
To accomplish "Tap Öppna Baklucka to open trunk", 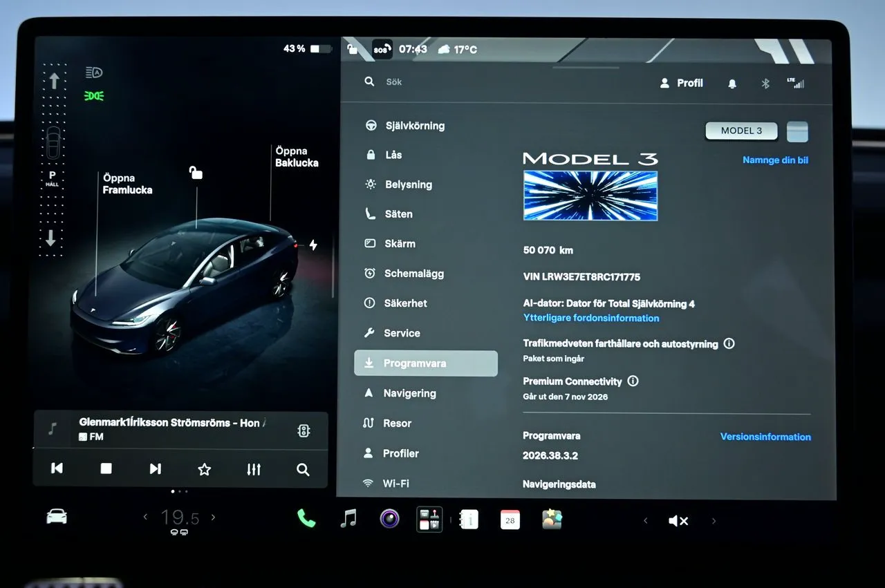I will coord(297,157).
